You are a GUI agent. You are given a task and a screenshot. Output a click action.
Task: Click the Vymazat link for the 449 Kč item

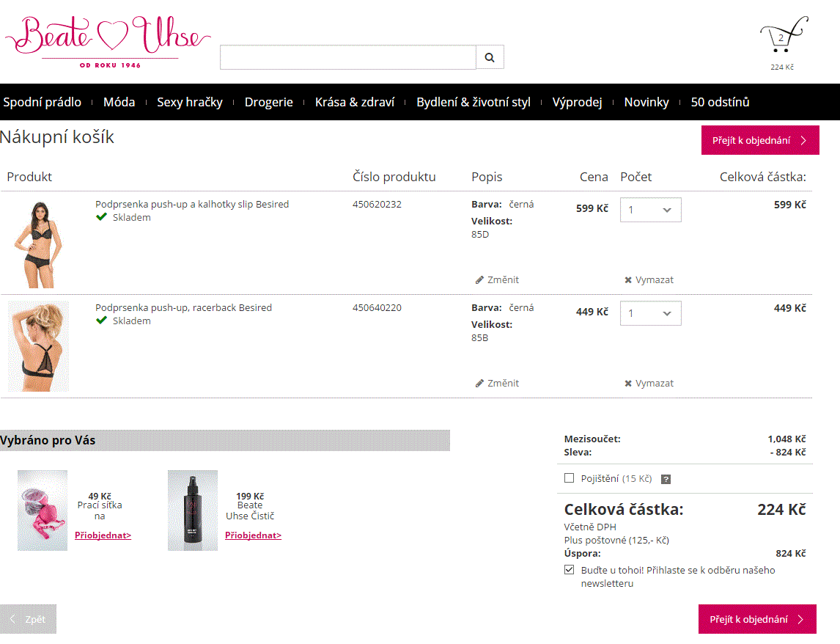(655, 384)
